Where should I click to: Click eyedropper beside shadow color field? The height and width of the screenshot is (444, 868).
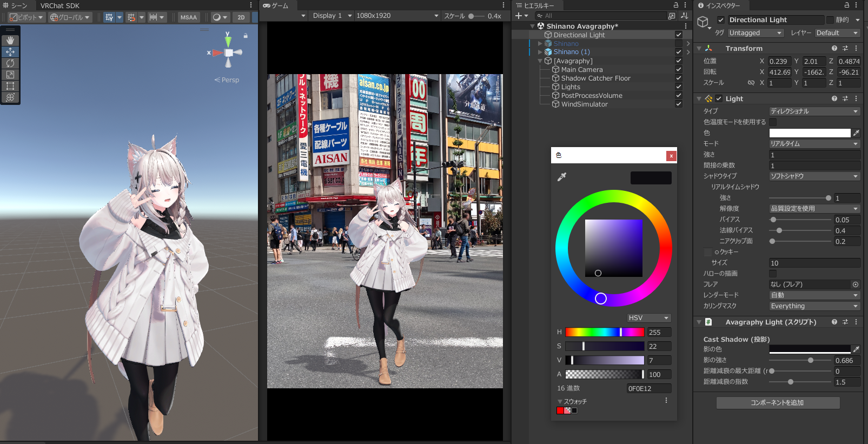[856, 349]
